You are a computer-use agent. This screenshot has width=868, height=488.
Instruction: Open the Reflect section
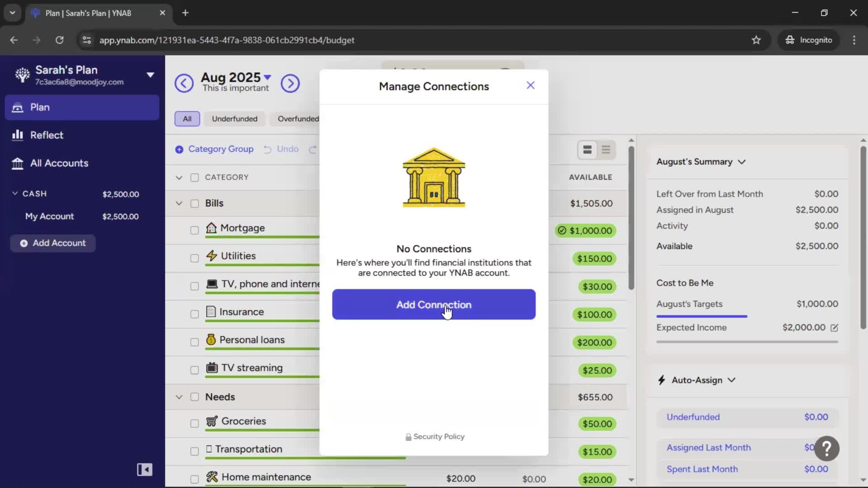[82, 135]
